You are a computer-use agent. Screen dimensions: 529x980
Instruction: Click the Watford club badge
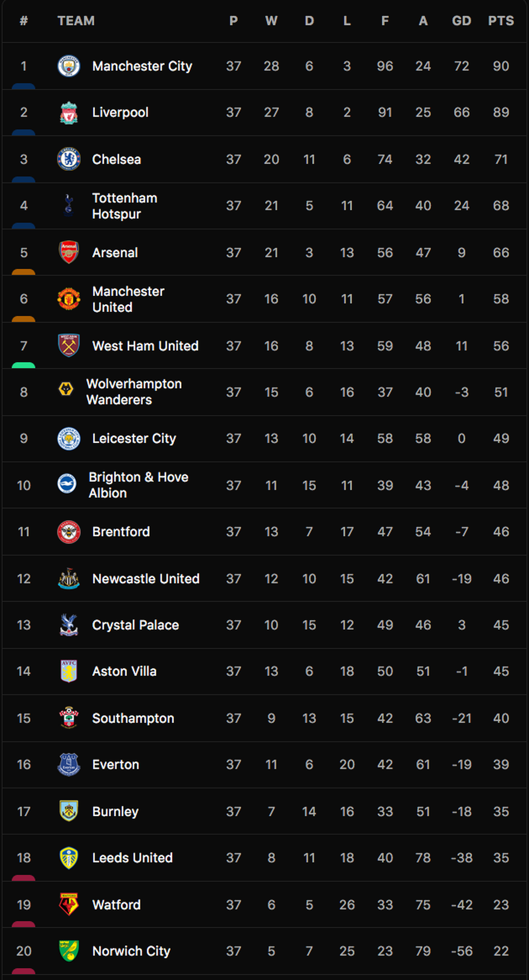(69, 904)
